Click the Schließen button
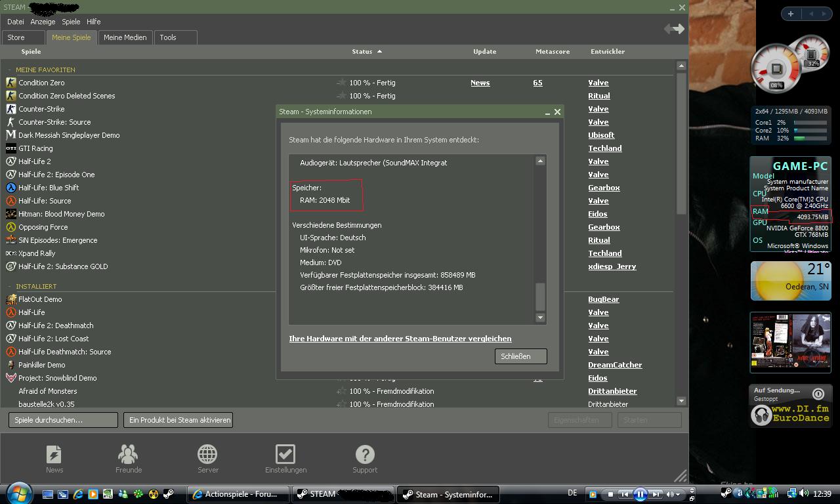 520,356
